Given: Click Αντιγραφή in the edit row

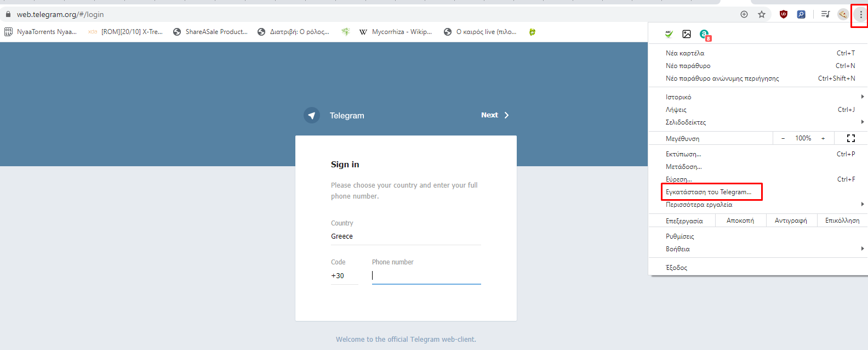Looking at the screenshot, I should [791, 221].
